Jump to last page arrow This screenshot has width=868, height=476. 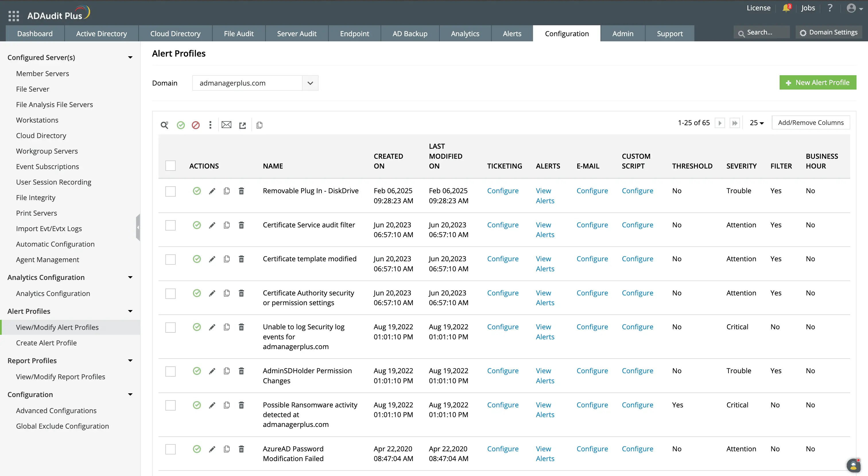pos(735,123)
